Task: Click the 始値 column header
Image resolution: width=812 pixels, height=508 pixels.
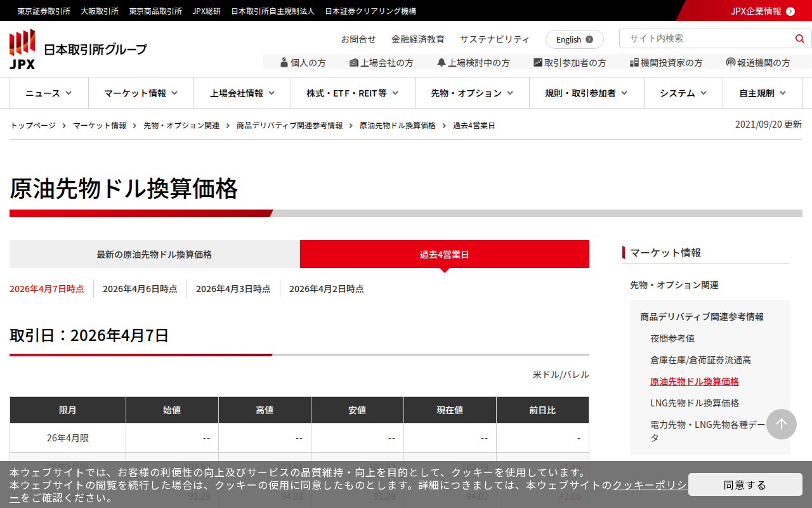Action: (172, 410)
